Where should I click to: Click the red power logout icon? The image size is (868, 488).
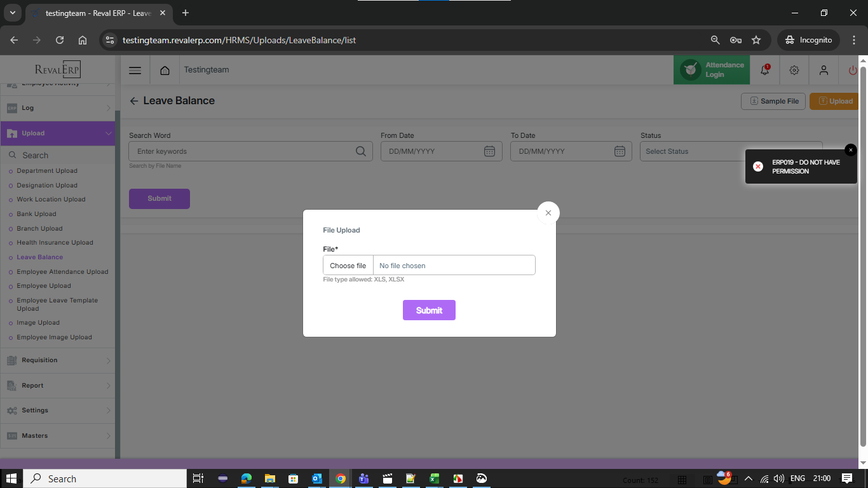[852, 71]
